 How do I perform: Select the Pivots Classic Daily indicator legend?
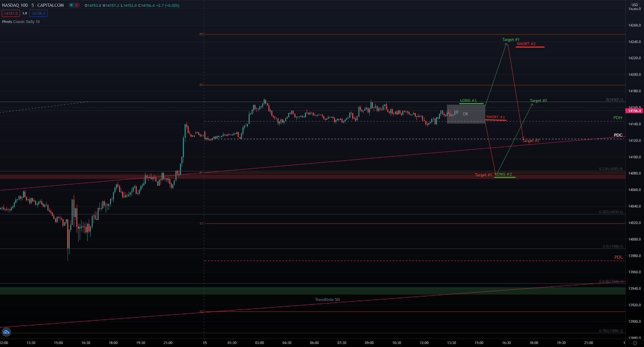click(21, 22)
